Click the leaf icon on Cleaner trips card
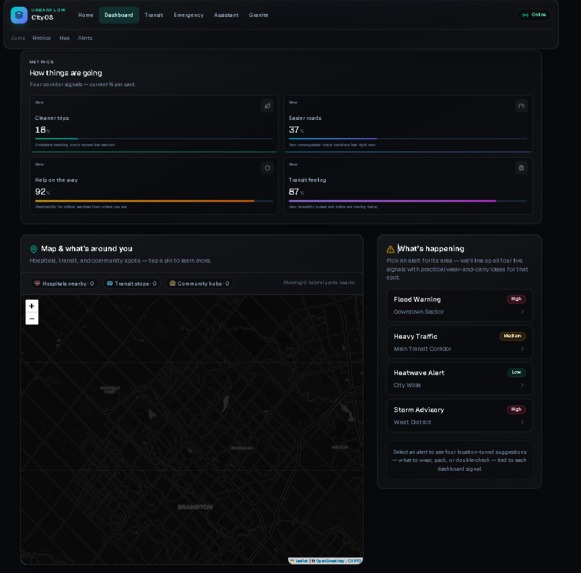581x573 pixels. 267,106
